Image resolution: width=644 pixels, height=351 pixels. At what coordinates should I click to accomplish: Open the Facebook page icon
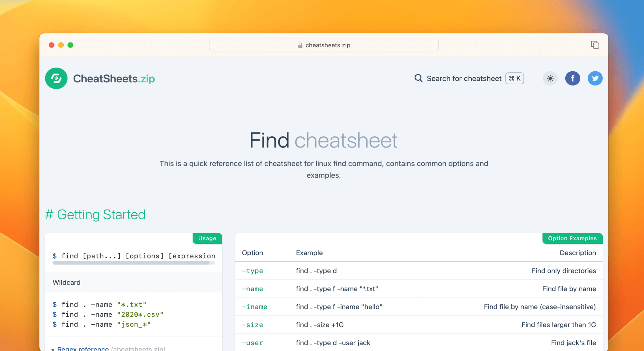coord(573,78)
